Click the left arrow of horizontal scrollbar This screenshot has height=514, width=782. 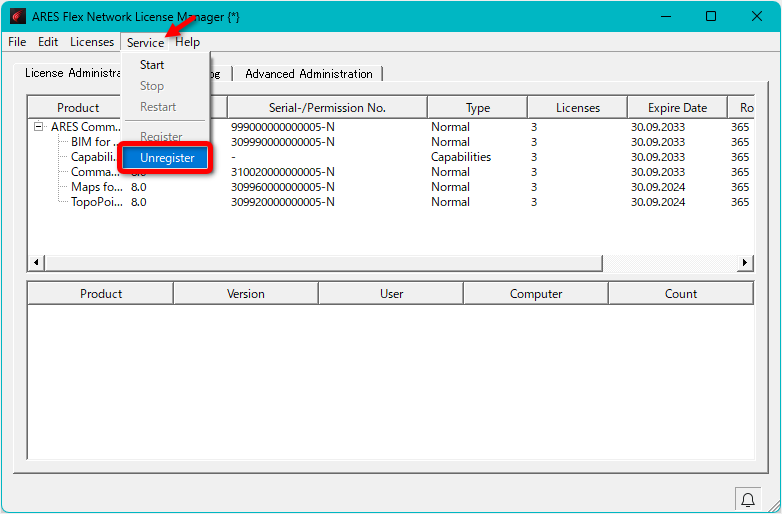(x=36, y=262)
